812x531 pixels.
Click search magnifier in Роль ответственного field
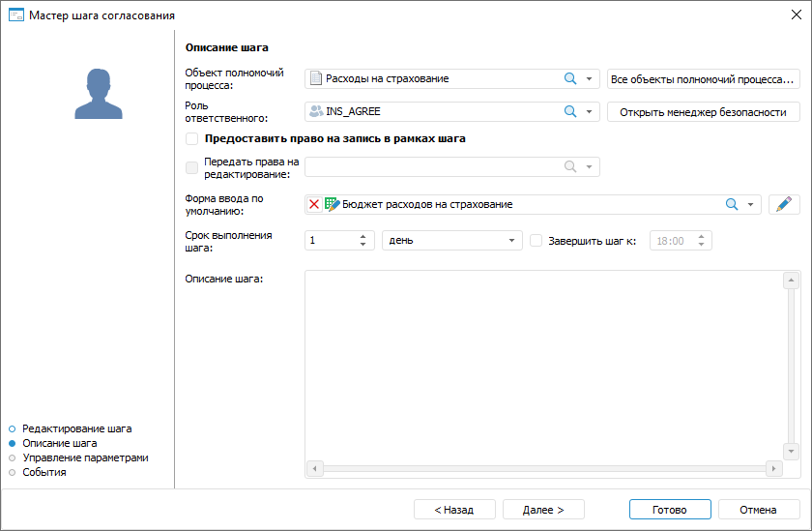click(x=570, y=111)
